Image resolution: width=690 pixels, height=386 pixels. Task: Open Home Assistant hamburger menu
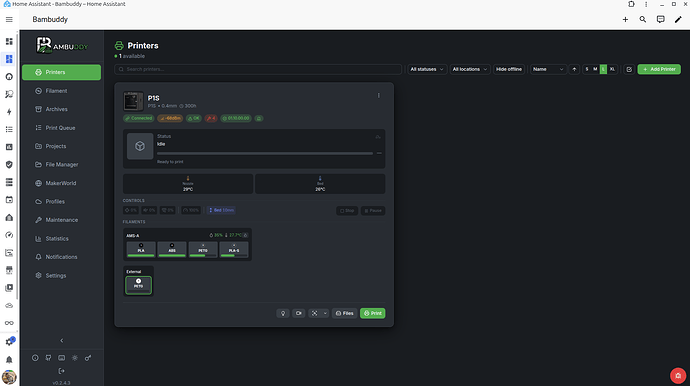9,19
